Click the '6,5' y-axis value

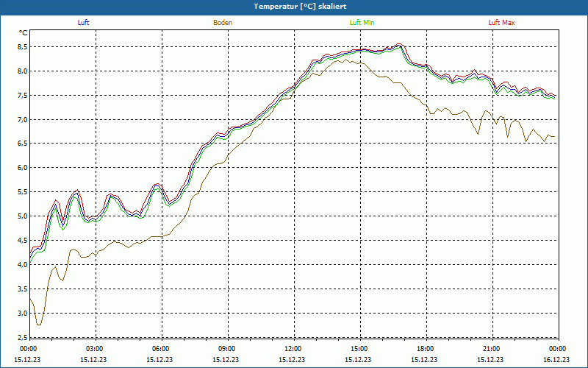[x=23, y=144]
